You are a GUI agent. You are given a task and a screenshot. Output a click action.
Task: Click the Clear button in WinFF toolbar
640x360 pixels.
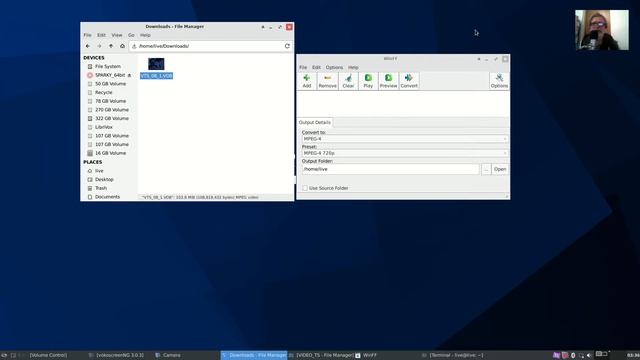pos(348,81)
